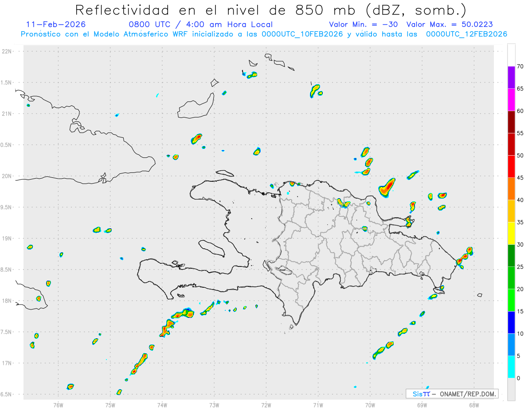Click the WRF model forecast description line
The width and height of the screenshot is (532, 411).
point(264,34)
